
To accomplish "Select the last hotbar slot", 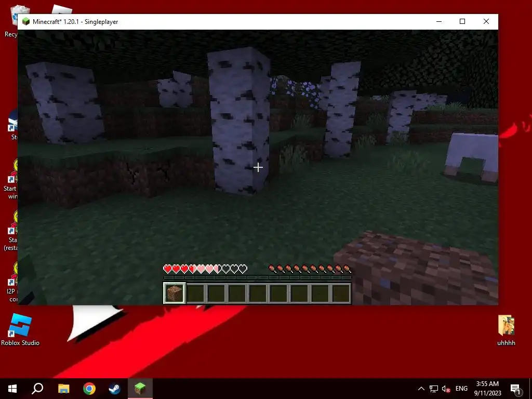I will coord(341,293).
